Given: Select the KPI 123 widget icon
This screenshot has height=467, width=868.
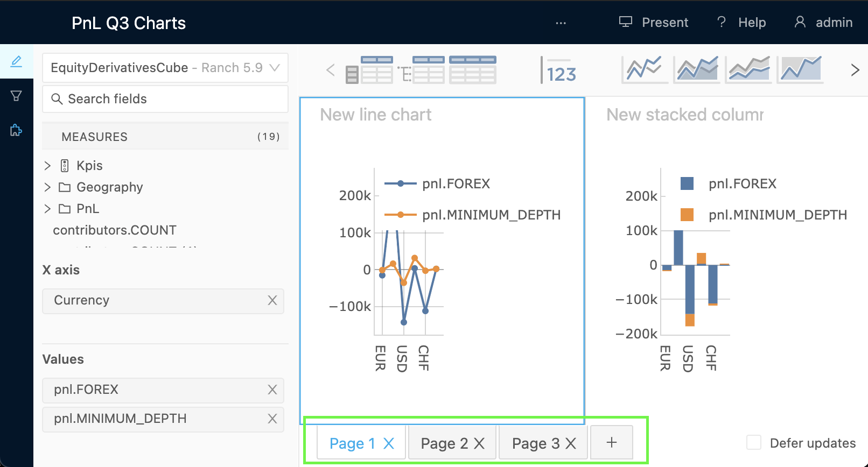Looking at the screenshot, I should [558, 70].
